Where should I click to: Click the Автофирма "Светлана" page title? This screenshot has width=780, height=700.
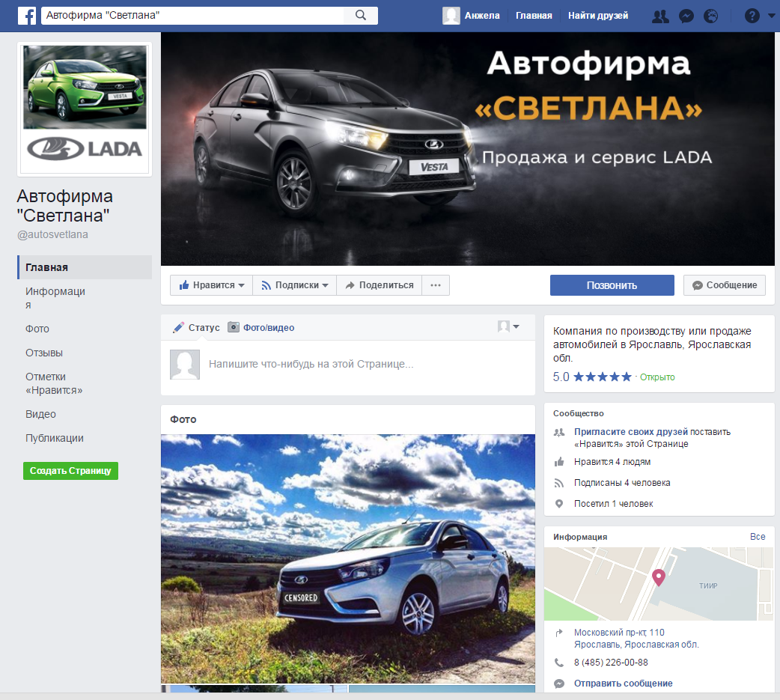[64, 205]
